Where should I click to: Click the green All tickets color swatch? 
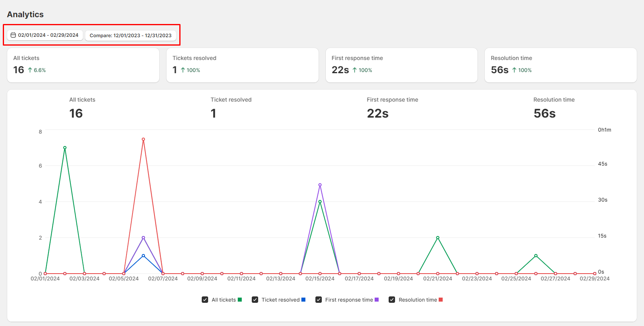point(240,300)
